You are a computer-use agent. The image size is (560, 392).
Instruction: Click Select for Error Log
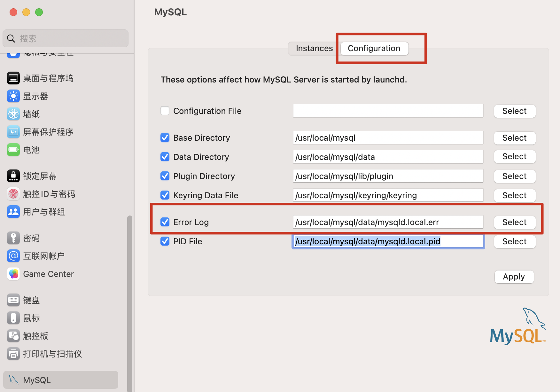click(x=515, y=222)
